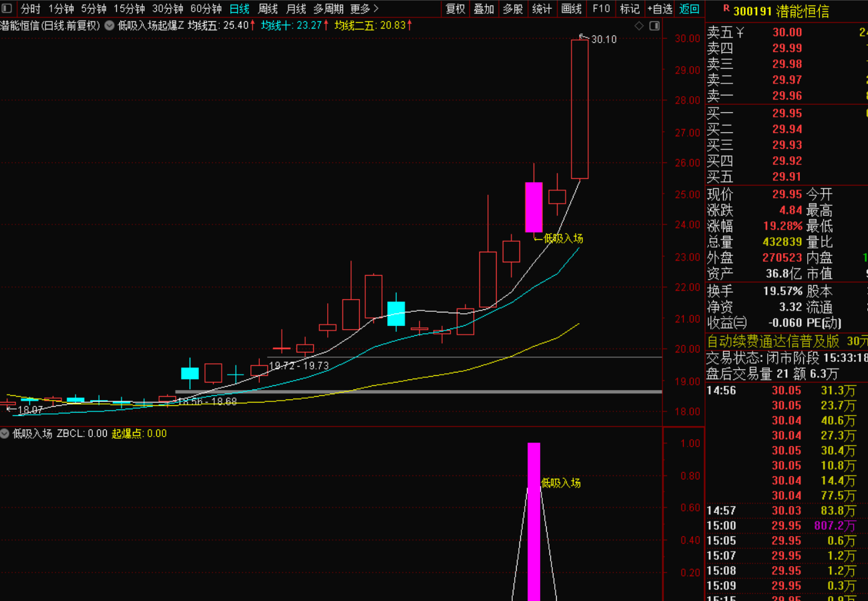868x601 pixels.
Task: Click the red R marker beside 300191
Action: (726, 9)
